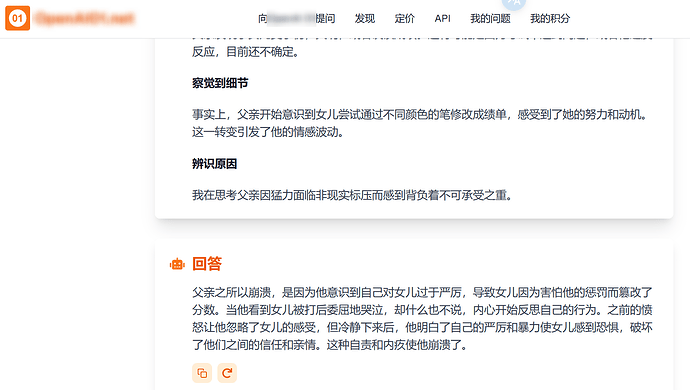Viewport: 690px width, 390px height.
Task: Click the answer's first line 父亲之所以崩溃
Action: [x=422, y=292]
